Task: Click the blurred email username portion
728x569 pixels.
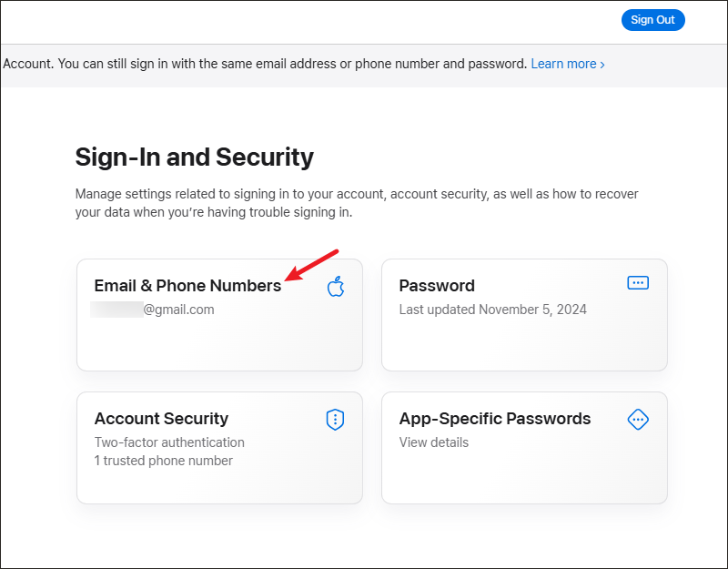Action: pos(116,310)
